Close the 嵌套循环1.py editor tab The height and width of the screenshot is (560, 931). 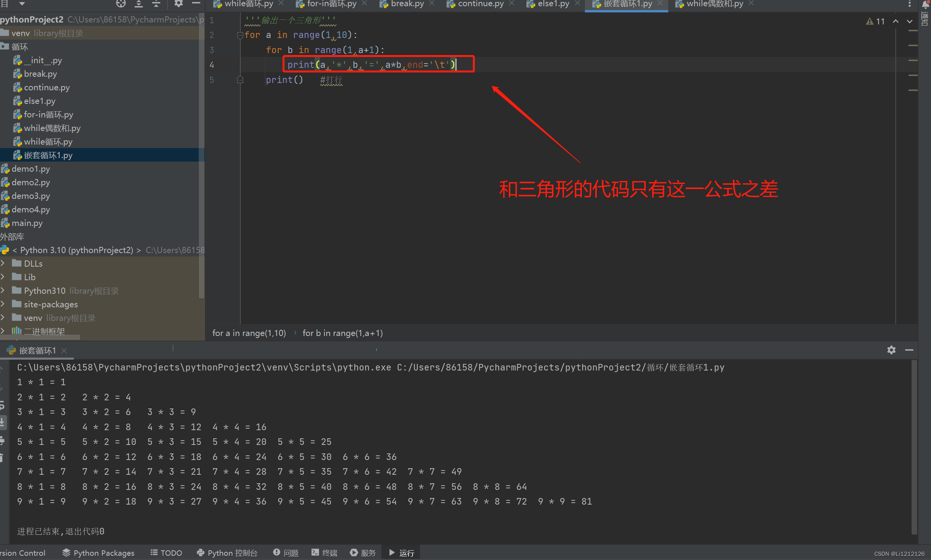(660, 3)
